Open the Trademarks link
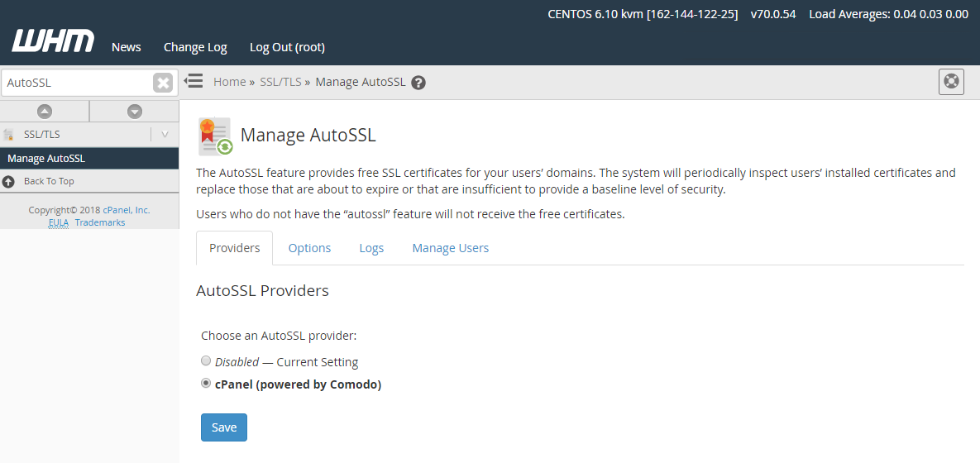Viewport: 980px width, 463px height. [x=100, y=222]
